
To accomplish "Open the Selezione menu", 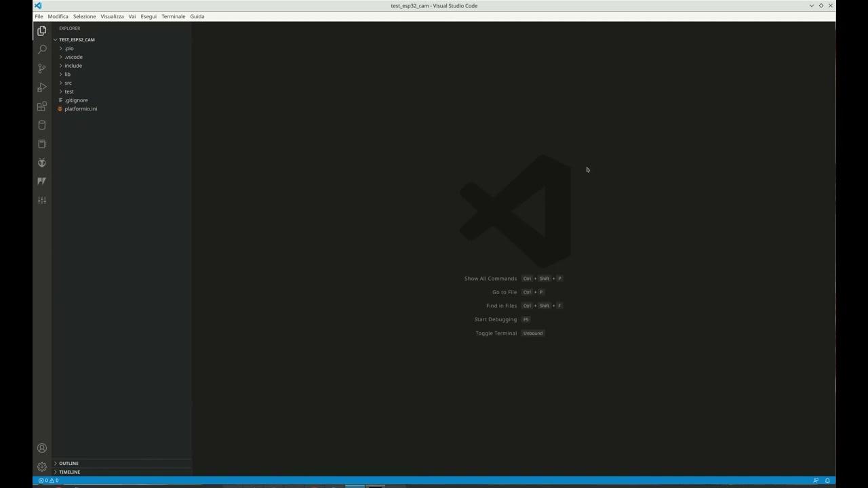I will pos(85,16).
